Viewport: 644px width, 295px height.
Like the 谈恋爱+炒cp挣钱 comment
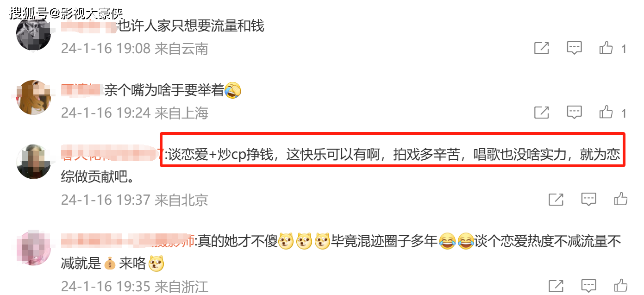[x=620, y=199]
